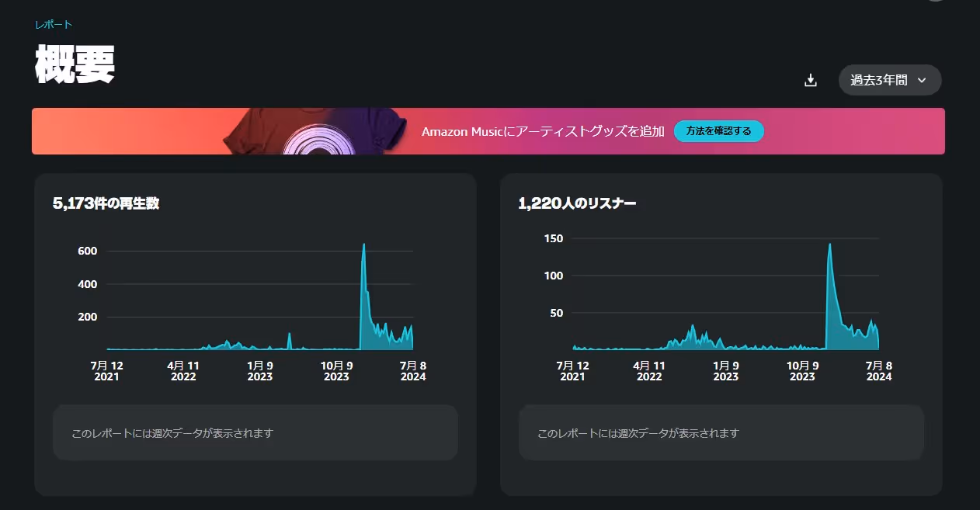This screenshot has width=980, height=510.
Task: Select the 7月 12 2021 label on plays chart
Action: [107, 371]
